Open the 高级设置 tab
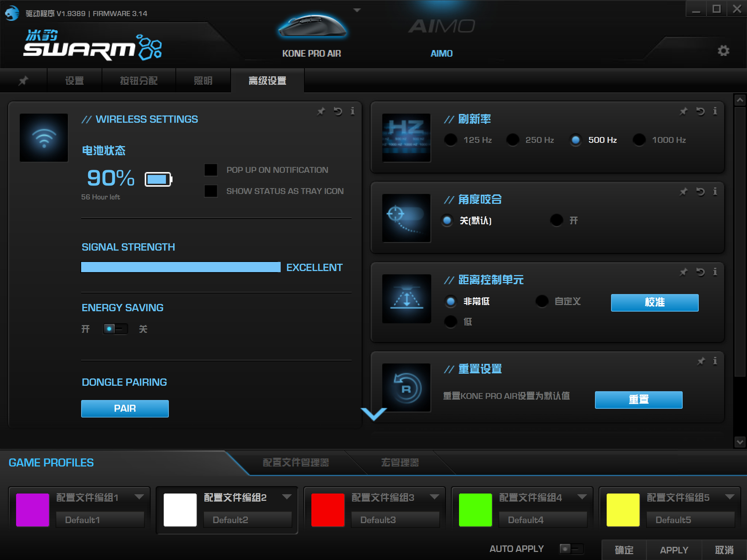The height and width of the screenshot is (560, 747). point(268,80)
